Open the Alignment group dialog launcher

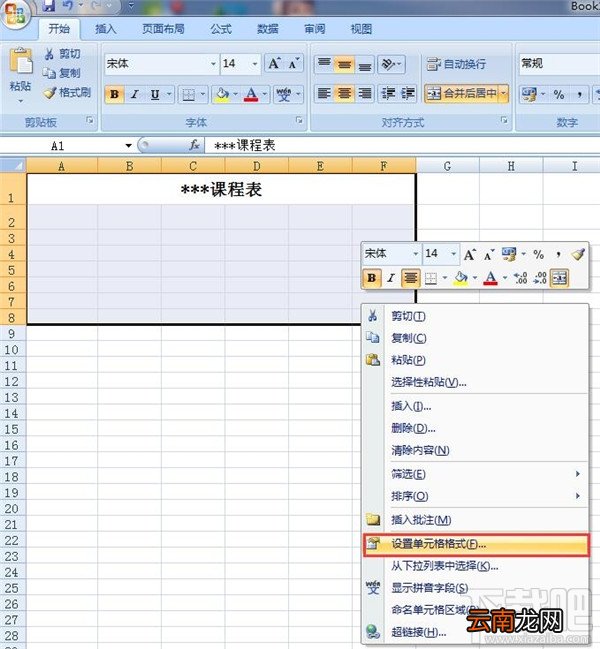[504, 120]
